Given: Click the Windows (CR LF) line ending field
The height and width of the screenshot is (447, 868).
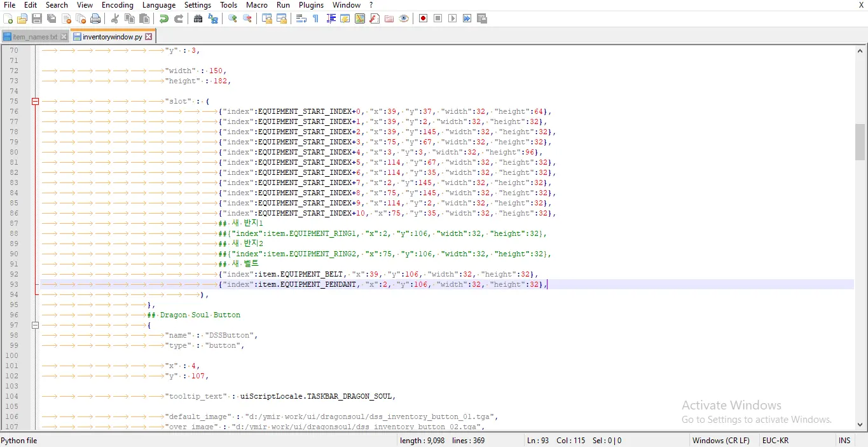Looking at the screenshot, I should click(720, 441).
